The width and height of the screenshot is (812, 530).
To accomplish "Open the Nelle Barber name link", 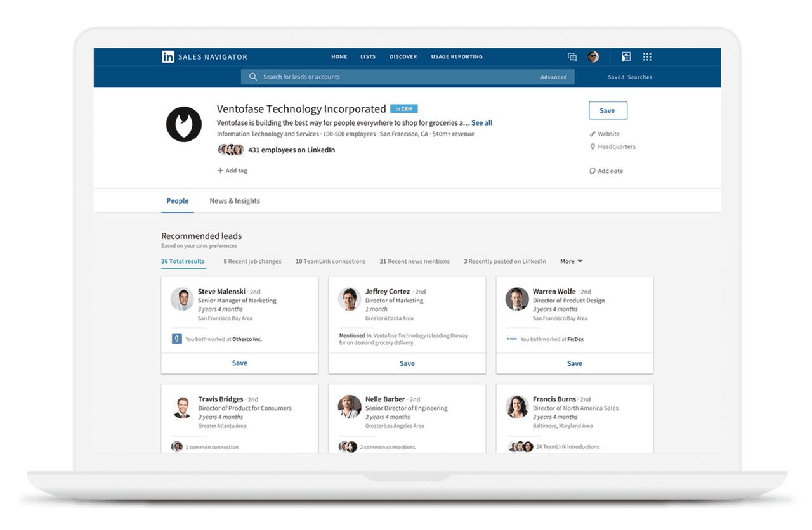I will [385, 399].
